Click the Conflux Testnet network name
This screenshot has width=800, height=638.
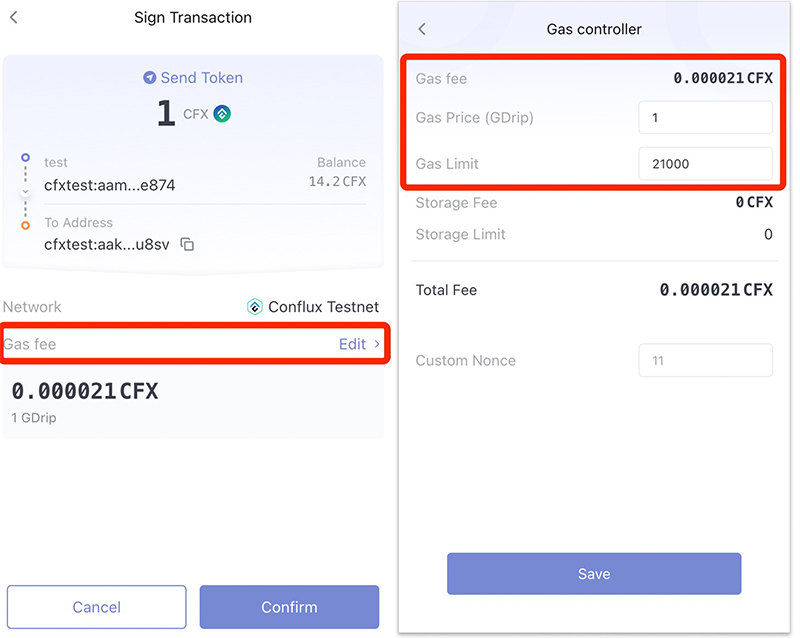pyautogui.click(x=324, y=307)
